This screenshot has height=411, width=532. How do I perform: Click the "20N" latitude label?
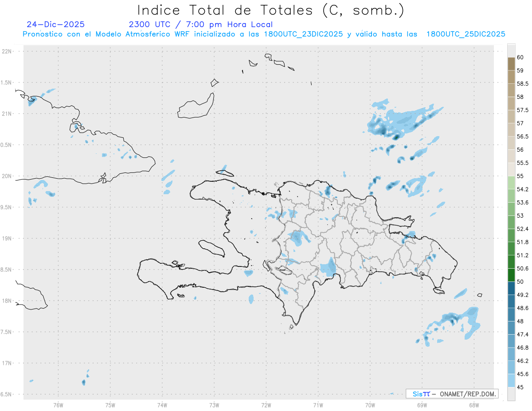click(8, 176)
